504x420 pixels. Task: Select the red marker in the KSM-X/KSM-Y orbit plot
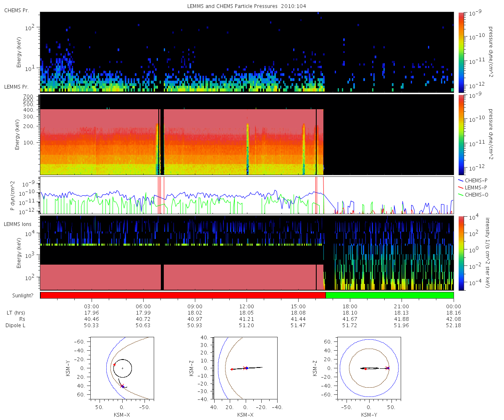[114, 365]
